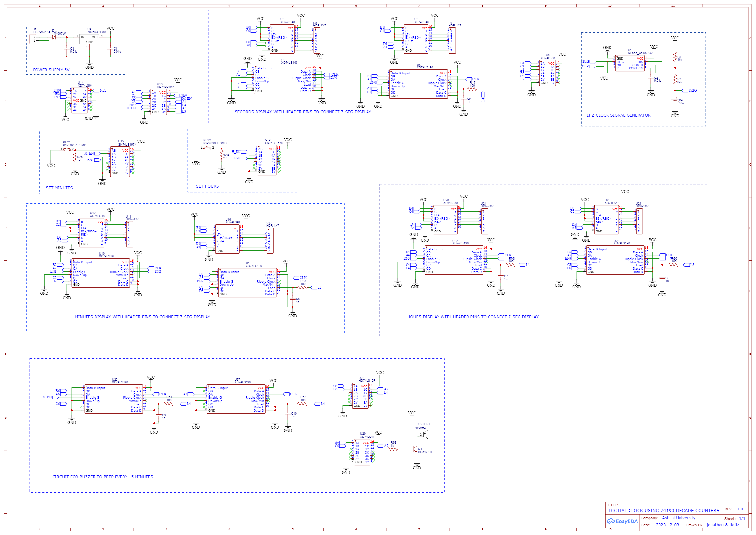Select the J1 power header connector
Screen dimensions: 756x535
coord(33,39)
